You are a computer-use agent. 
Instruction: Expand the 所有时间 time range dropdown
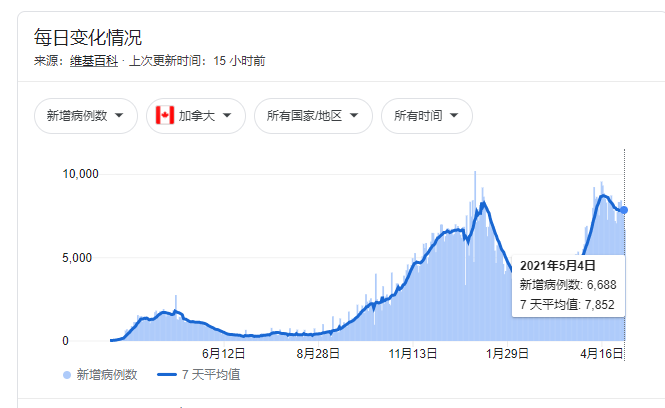[426, 116]
